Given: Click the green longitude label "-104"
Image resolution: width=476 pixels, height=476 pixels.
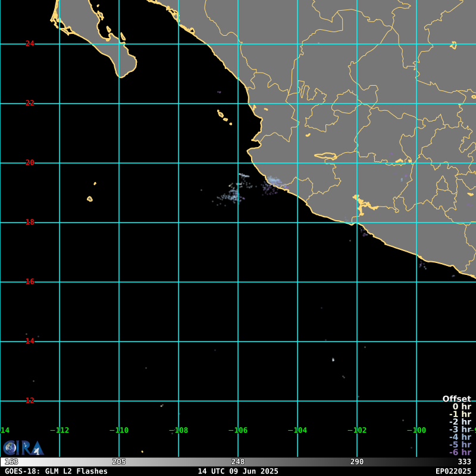Looking at the screenshot, I should pos(297,430).
